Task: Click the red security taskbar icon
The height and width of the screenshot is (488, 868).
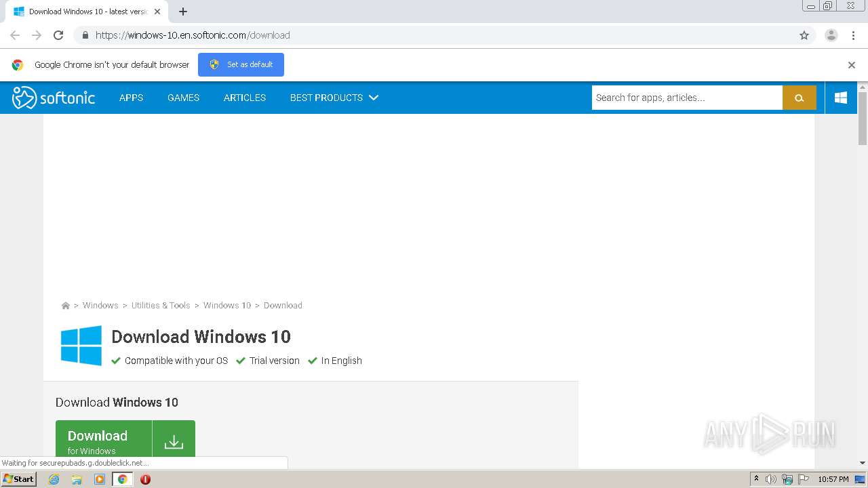Action: (145, 479)
